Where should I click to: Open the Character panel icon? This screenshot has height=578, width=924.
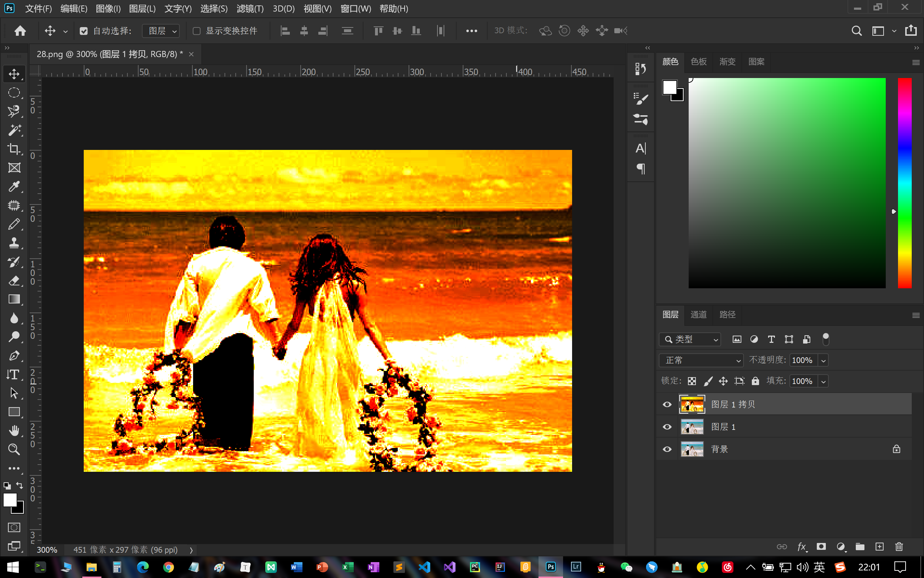point(640,148)
